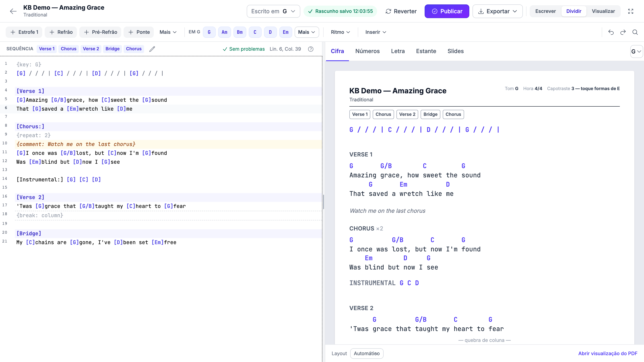The width and height of the screenshot is (644, 362).
Task: Select the Números tab
Action: pyautogui.click(x=367, y=51)
